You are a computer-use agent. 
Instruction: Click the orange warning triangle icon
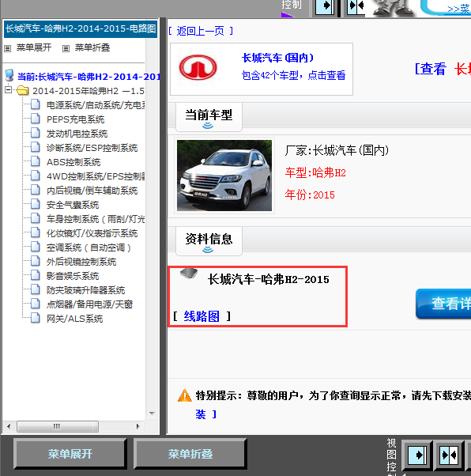[184, 395]
